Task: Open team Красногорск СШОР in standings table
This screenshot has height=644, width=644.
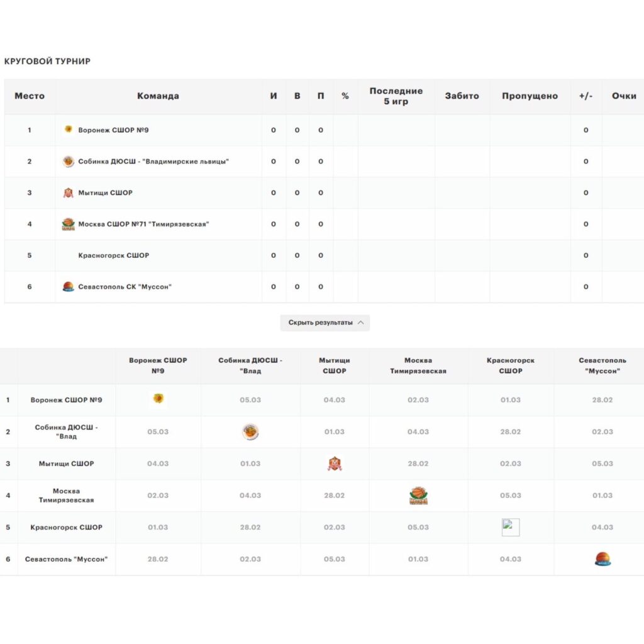Action: 113,255
